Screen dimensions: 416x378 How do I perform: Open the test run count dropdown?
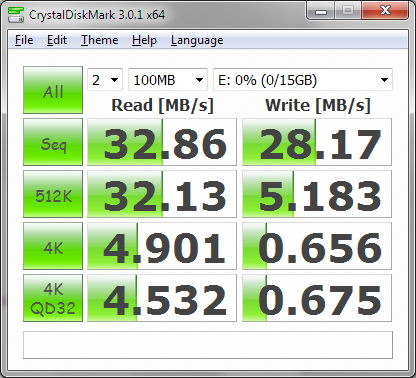point(105,80)
